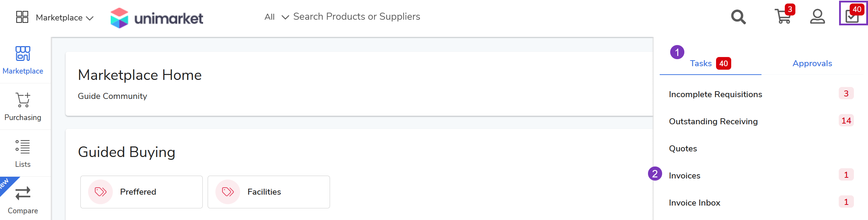Open Incomplete Requisitions task list
This screenshot has height=220, width=868.
(715, 94)
